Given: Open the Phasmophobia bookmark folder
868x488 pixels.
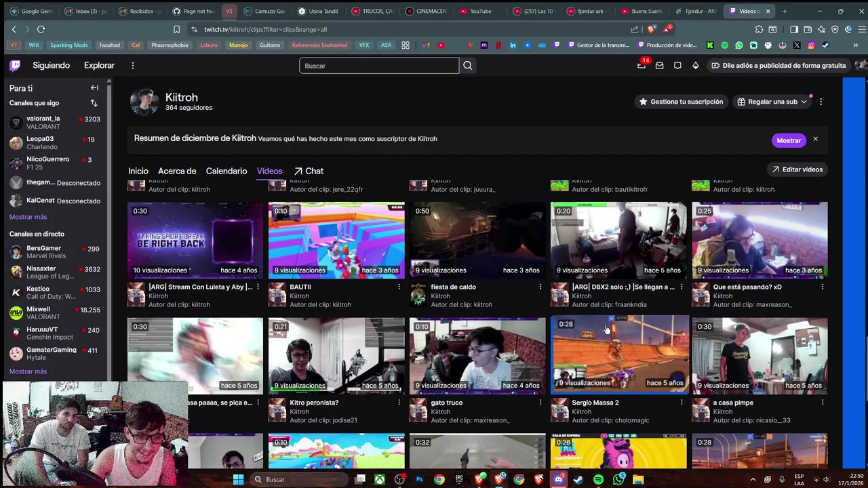Looking at the screenshot, I should [x=170, y=45].
